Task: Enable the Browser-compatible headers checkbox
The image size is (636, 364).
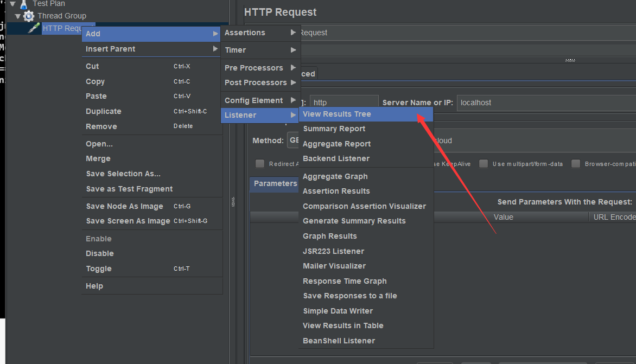Action: [576, 164]
